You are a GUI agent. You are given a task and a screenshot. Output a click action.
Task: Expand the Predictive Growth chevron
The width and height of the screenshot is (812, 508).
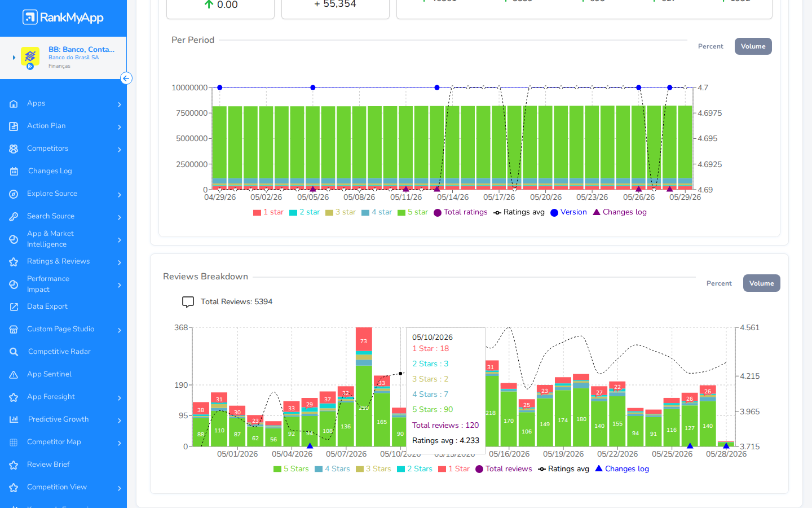120,421
